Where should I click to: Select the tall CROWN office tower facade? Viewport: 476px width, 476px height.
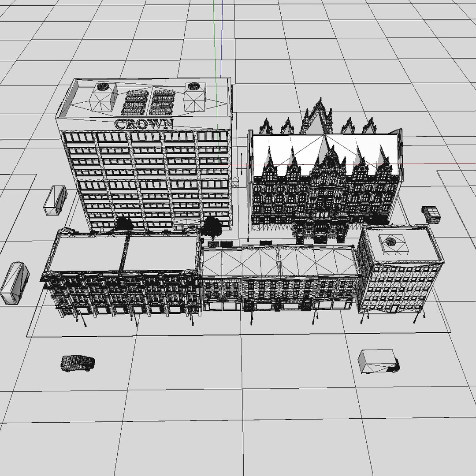click(147, 181)
